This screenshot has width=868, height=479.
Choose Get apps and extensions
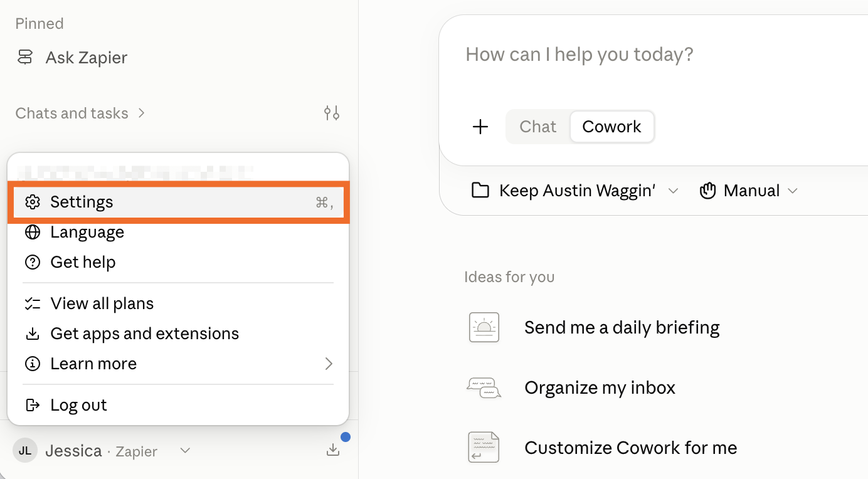coord(179,334)
